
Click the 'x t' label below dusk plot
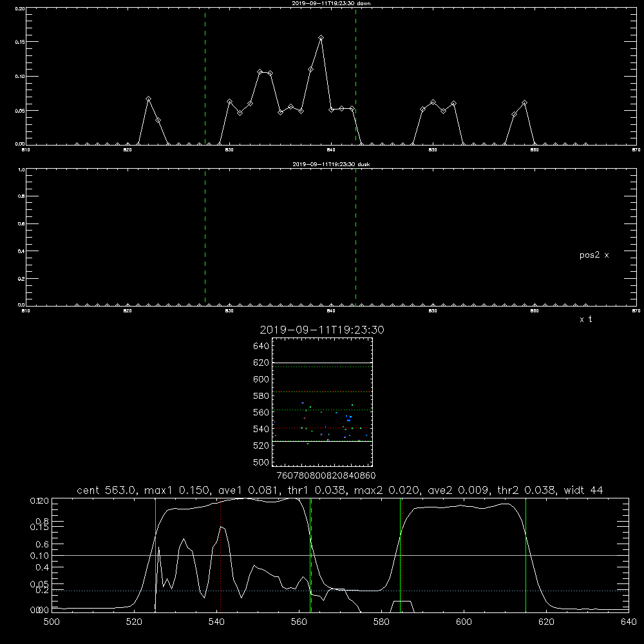click(x=585, y=319)
